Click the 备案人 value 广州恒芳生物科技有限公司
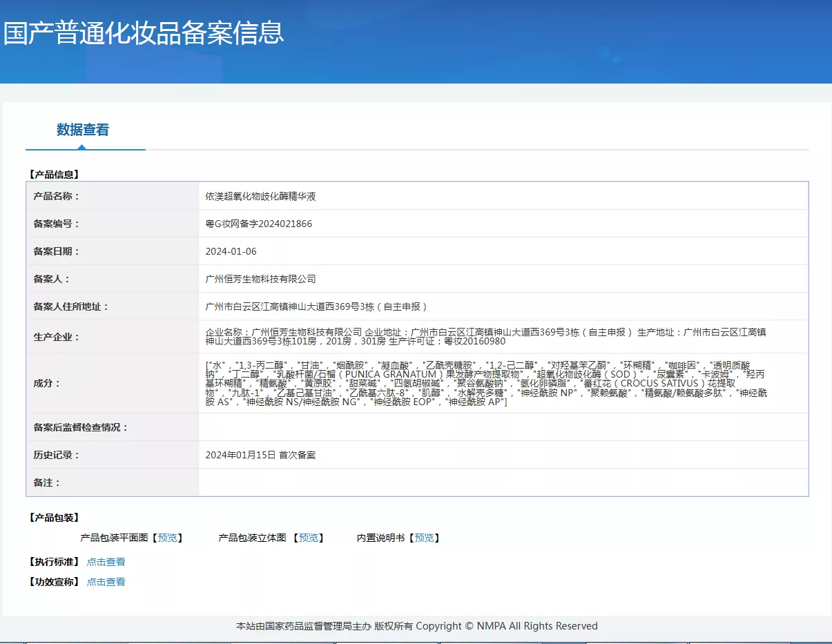The image size is (832, 644). [260, 279]
